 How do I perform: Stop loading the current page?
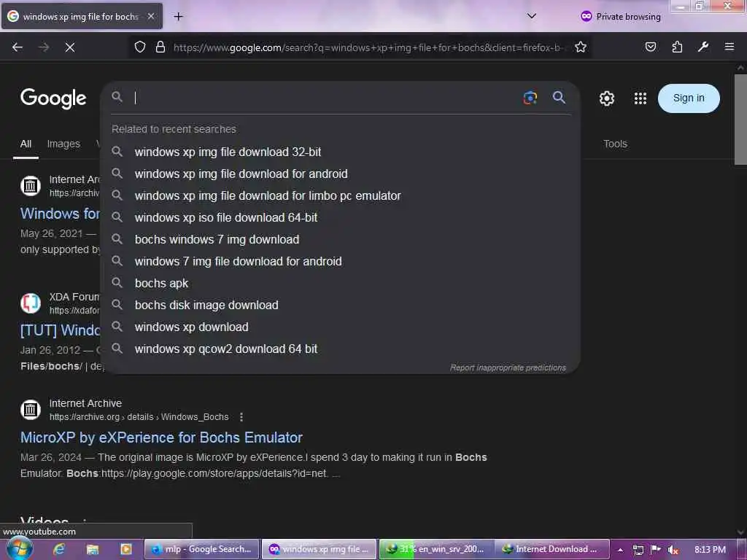[x=69, y=47]
